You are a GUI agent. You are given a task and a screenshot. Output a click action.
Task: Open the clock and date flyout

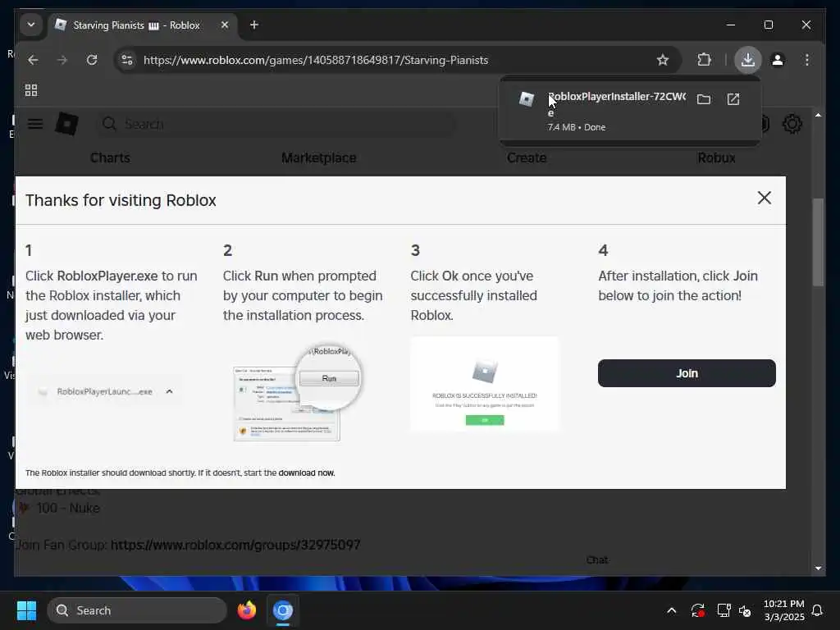click(x=783, y=610)
